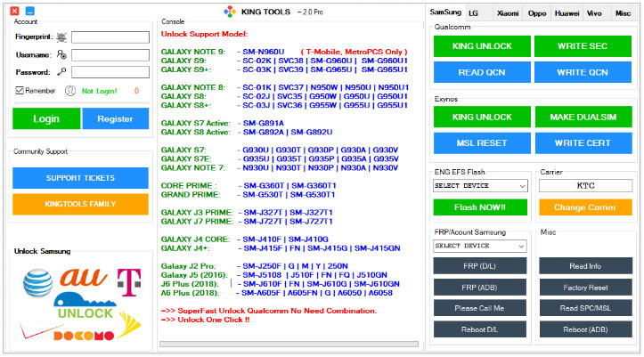Click the orange au carrier logo
This screenshot has width=644, height=357.
coord(84,278)
